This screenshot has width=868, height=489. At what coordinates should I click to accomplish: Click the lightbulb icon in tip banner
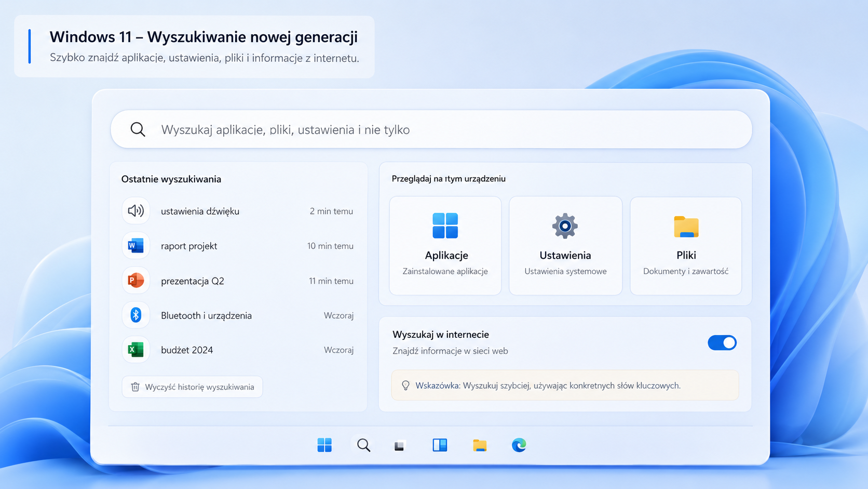[406, 385]
